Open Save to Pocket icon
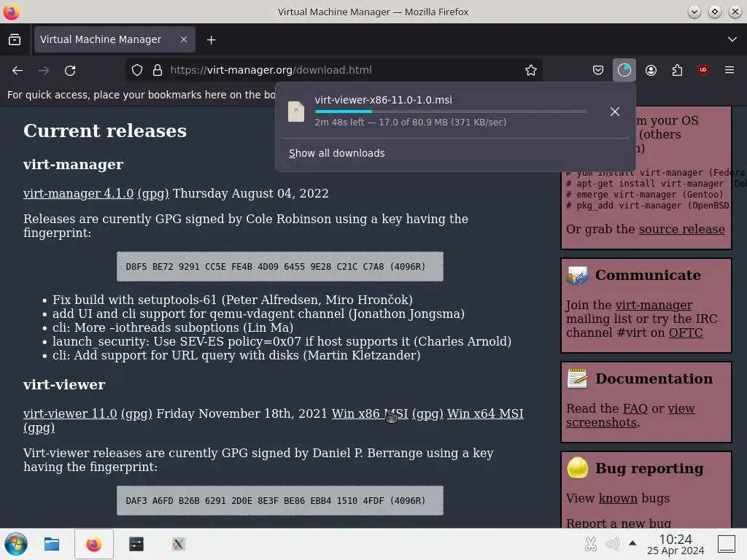 coord(598,71)
